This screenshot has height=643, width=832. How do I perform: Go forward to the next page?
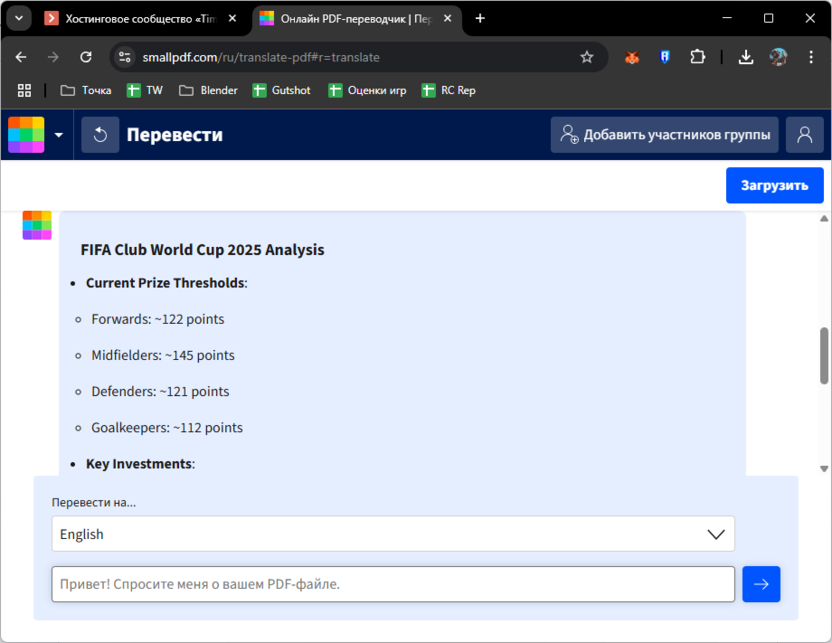click(53, 57)
